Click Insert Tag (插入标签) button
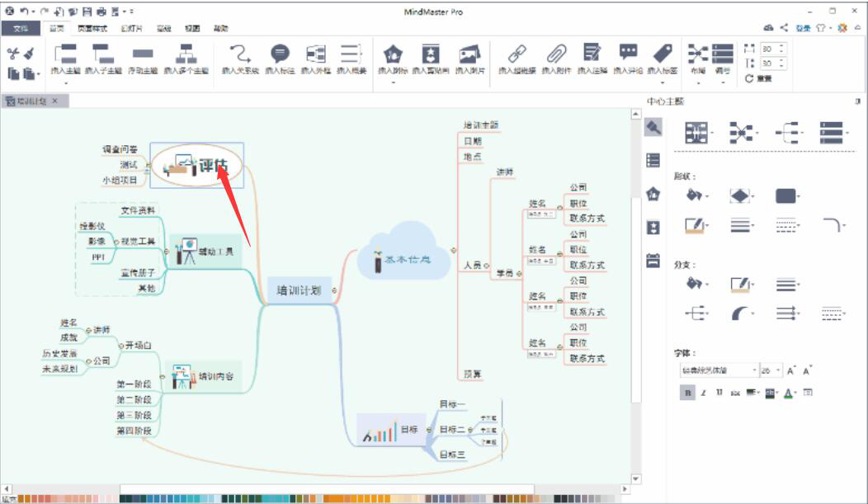868x504 pixels. click(x=663, y=59)
